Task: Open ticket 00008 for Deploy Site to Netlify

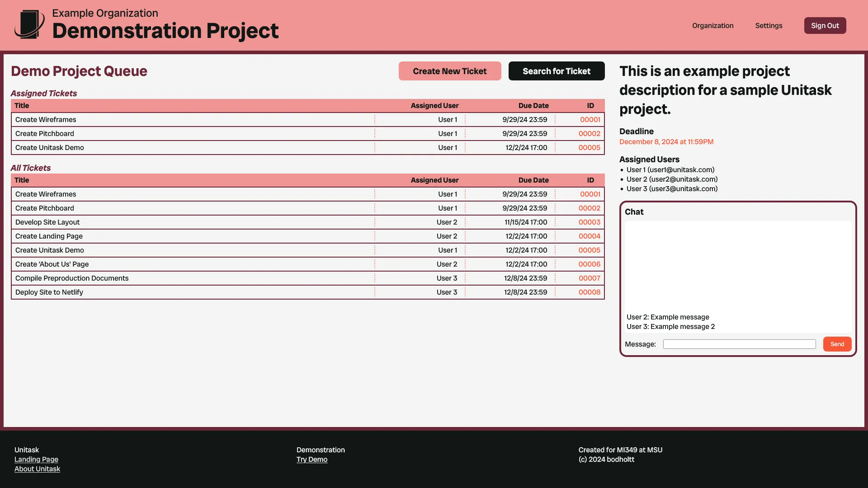Action: point(589,292)
